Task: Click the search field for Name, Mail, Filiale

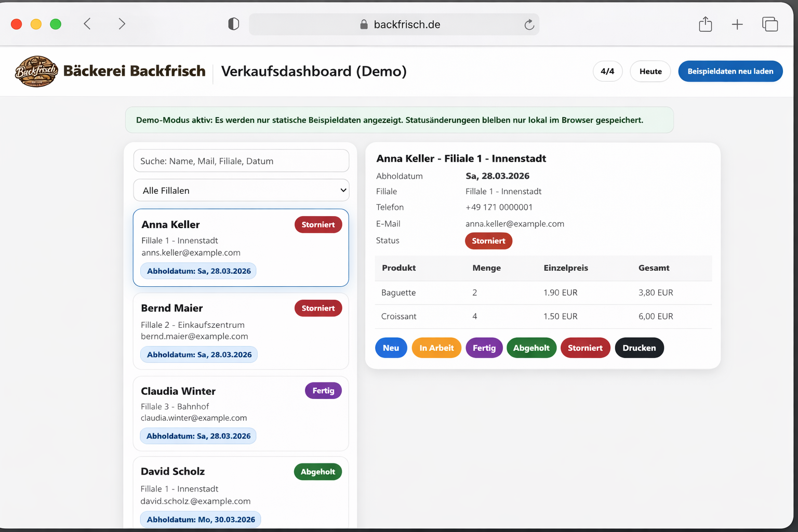Action: pyautogui.click(x=241, y=161)
